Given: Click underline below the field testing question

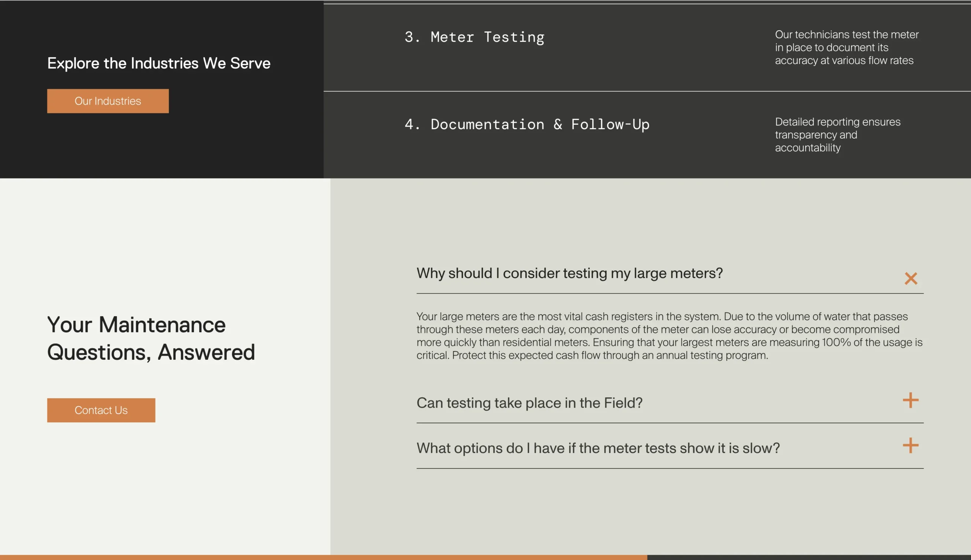Looking at the screenshot, I should pyautogui.click(x=669, y=423).
